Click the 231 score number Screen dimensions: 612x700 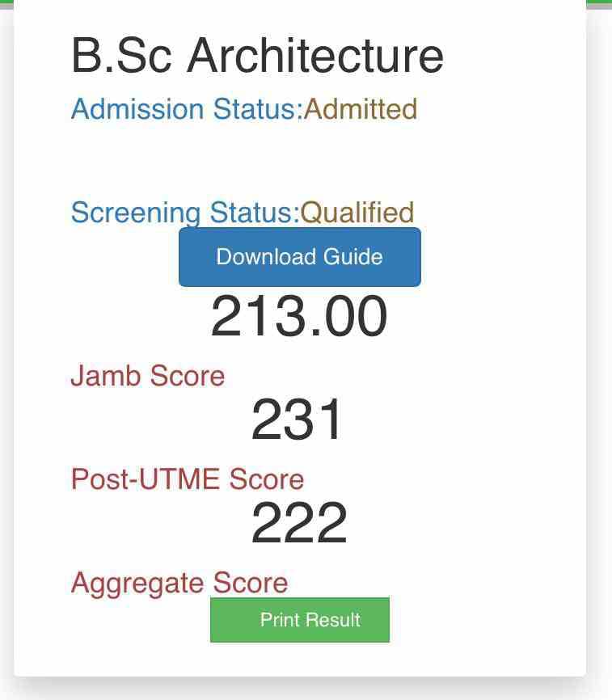[298, 420]
